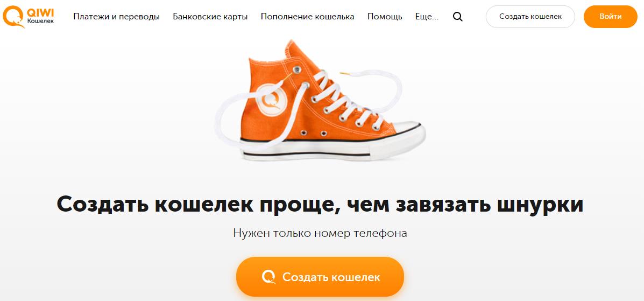Image resolution: width=644 pixels, height=301 pixels.
Task: Click the subtitle Нужен только номер телефона
Action: (x=320, y=233)
